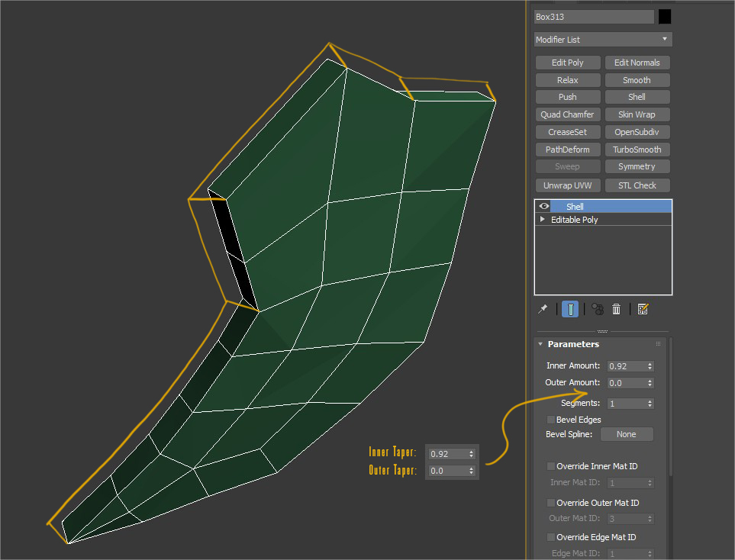The width and height of the screenshot is (735, 560).
Task: Click the object color swatch beside Box313
Action: [663, 15]
